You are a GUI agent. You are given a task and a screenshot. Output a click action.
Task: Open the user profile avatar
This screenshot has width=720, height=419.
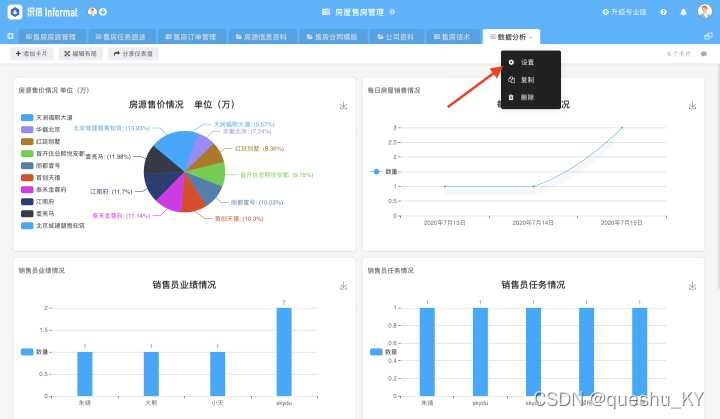tap(704, 11)
